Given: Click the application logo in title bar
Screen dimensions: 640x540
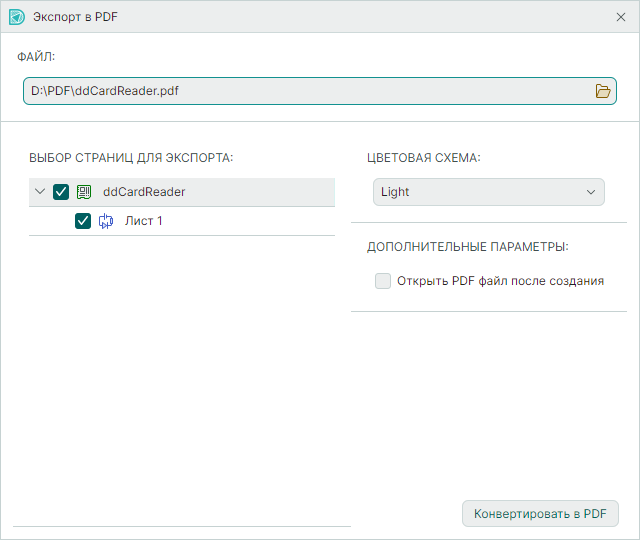Looking at the screenshot, I should coord(17,17).
